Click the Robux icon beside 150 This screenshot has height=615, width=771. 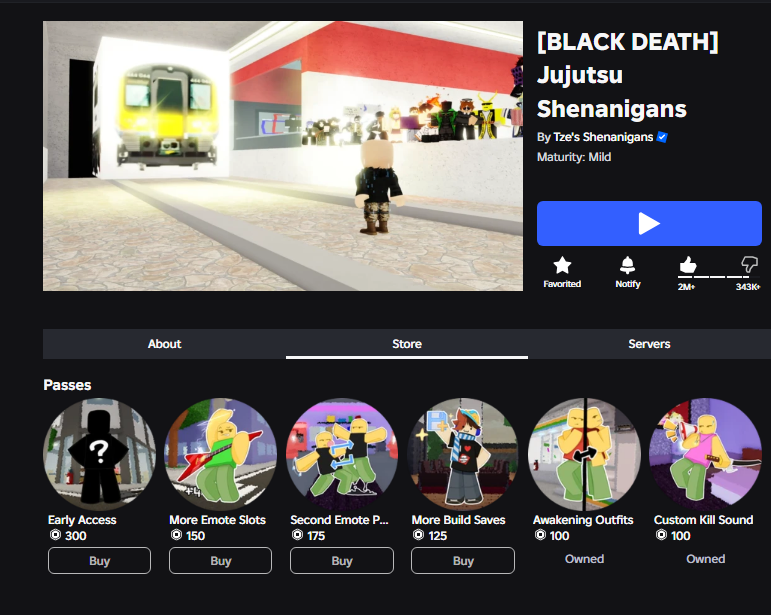tap(176, 535)
